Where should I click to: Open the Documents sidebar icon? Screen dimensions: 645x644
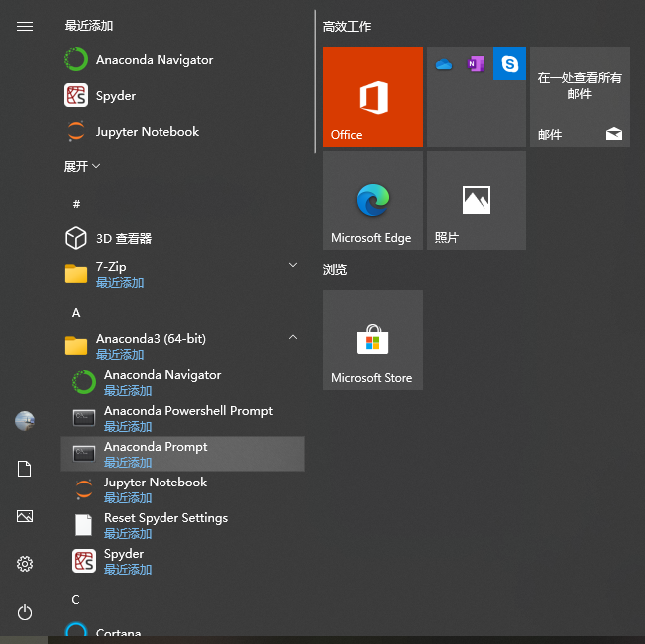click(25, 469)
